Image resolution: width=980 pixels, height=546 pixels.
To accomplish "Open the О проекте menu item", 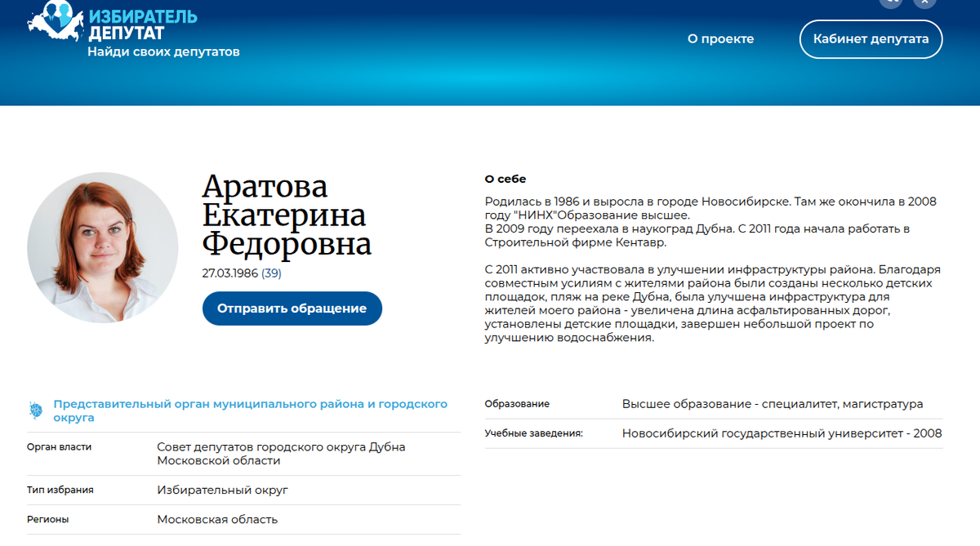I will (719, 38).
